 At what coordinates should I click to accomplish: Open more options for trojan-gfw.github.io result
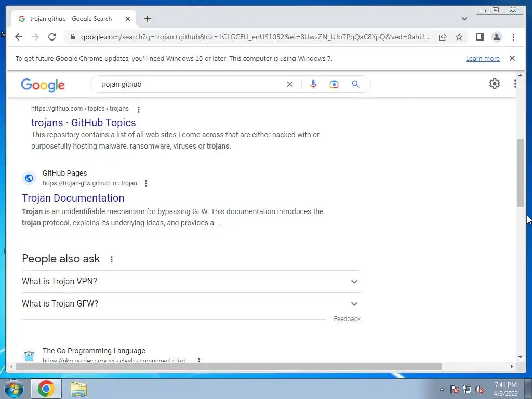146,183
